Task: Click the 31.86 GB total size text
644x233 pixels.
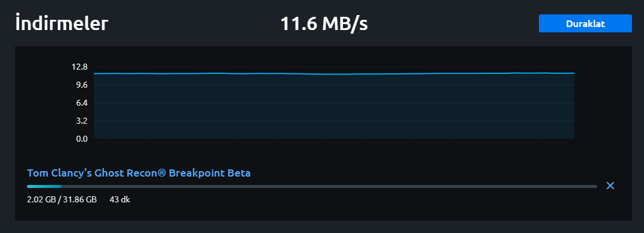Action: 80,200
